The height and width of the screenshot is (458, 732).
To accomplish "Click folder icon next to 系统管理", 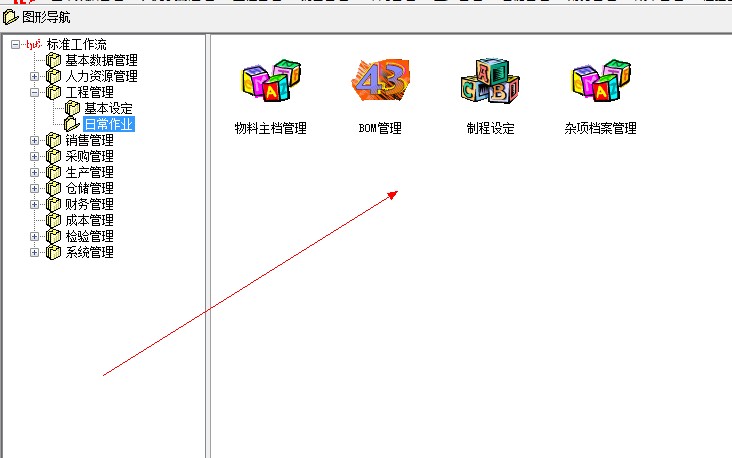I will pyautogui.click(x=53, y=252).
